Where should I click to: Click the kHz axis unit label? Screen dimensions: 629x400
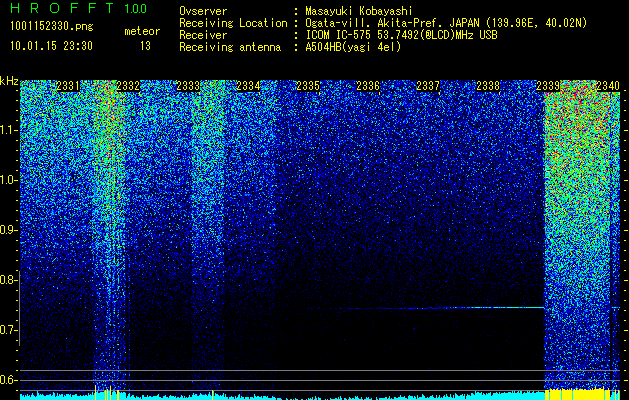click(x=9, y=82)
